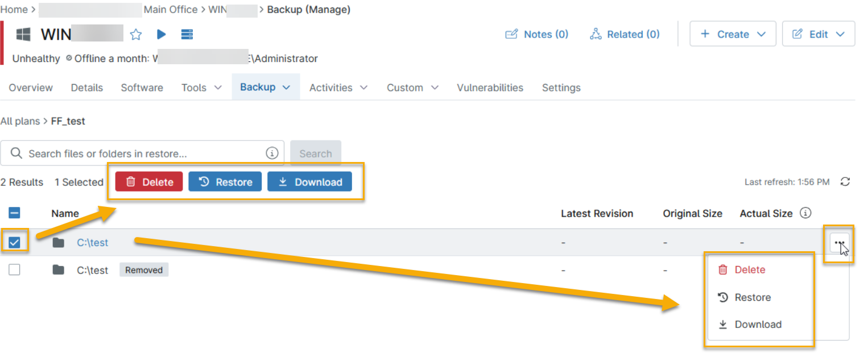The height and width of the screenshot is (357, 868).
Task: Expand the Create dropdown button
Action: 733,34
